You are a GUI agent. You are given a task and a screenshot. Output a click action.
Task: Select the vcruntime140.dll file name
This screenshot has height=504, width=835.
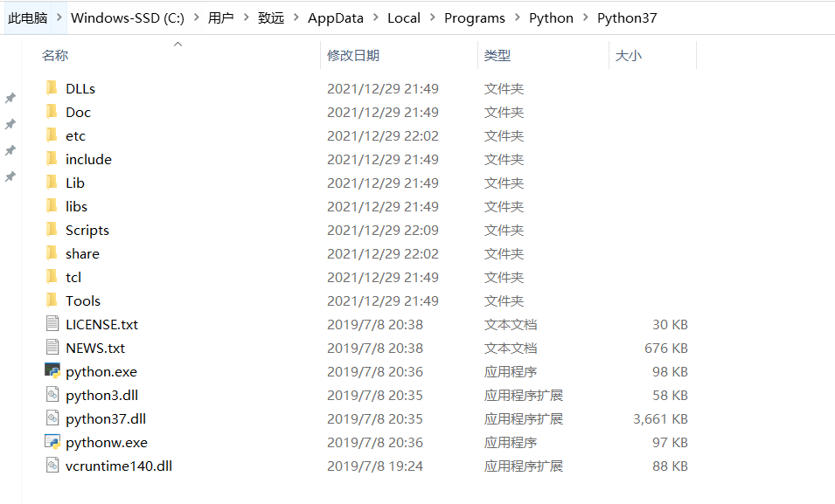click(x=119, y=466)
